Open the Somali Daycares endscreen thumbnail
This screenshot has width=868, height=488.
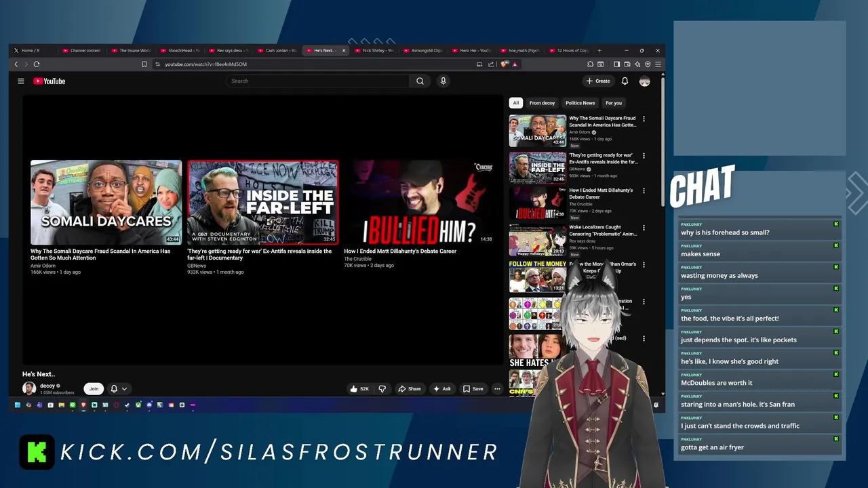tap(106, 202)
